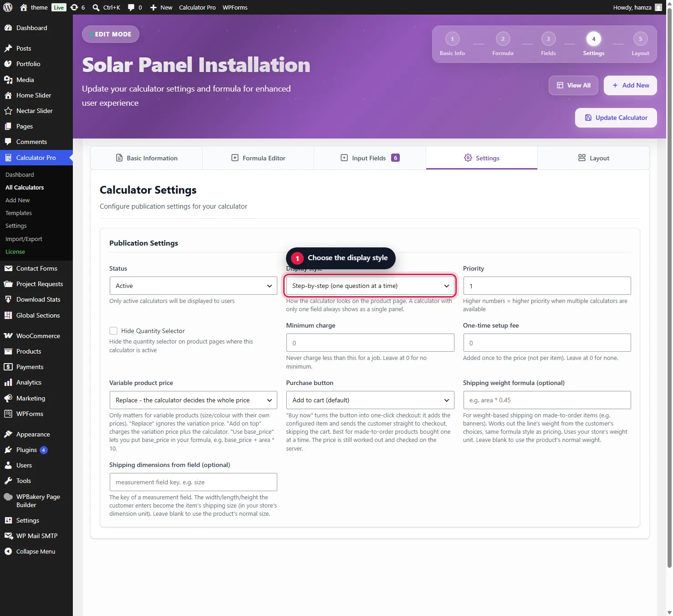Click the Shipping weight formula field
This screenshot has height=616, width=673.
(x=547, y=400)
